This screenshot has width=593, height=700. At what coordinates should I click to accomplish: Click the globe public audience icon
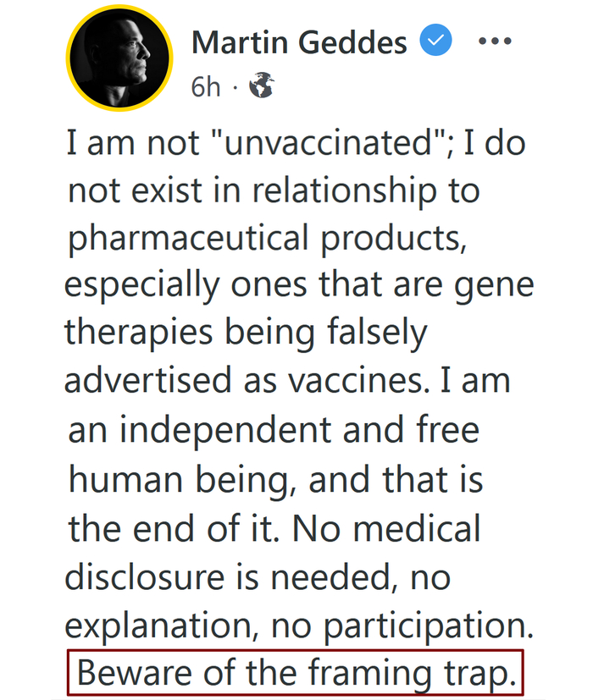261,86
